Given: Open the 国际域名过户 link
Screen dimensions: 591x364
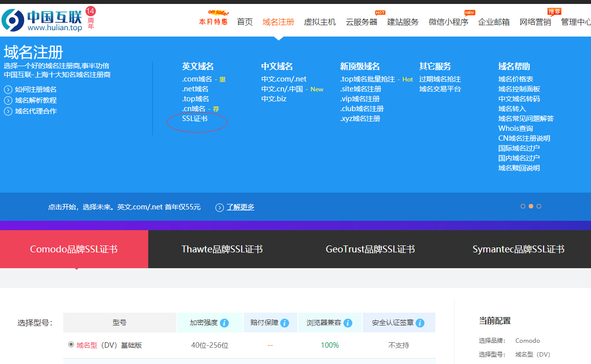Looking at the screenshot, I should [519, 148].
